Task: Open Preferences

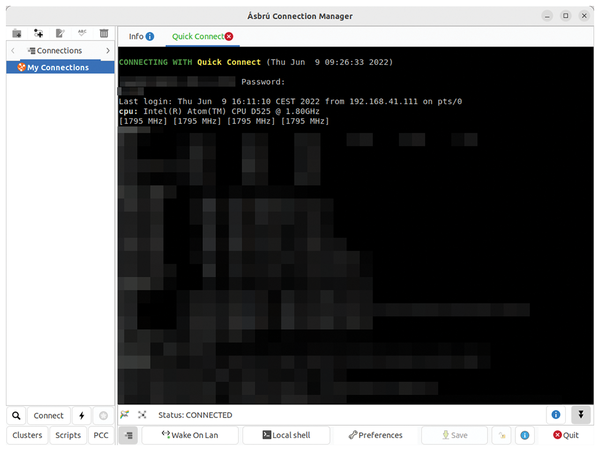Action: pyautogui.click(x=376, y=435)
